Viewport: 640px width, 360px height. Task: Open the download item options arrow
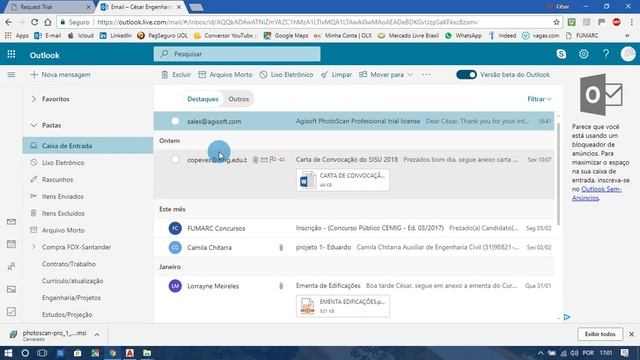(97, 335)
